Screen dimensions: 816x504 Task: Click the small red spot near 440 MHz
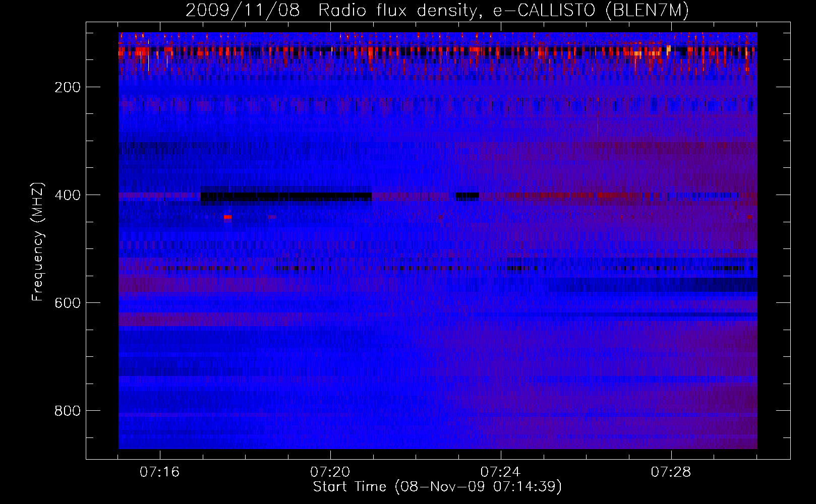227,217
